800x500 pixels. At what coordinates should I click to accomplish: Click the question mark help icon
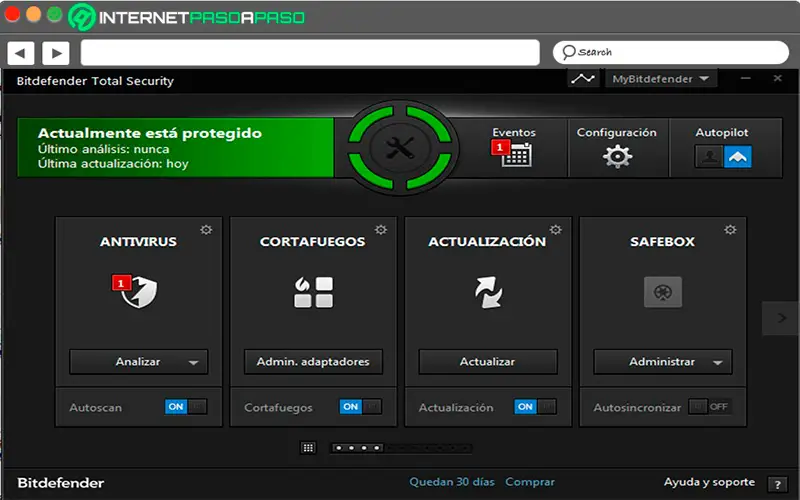[x=778, y=485]
